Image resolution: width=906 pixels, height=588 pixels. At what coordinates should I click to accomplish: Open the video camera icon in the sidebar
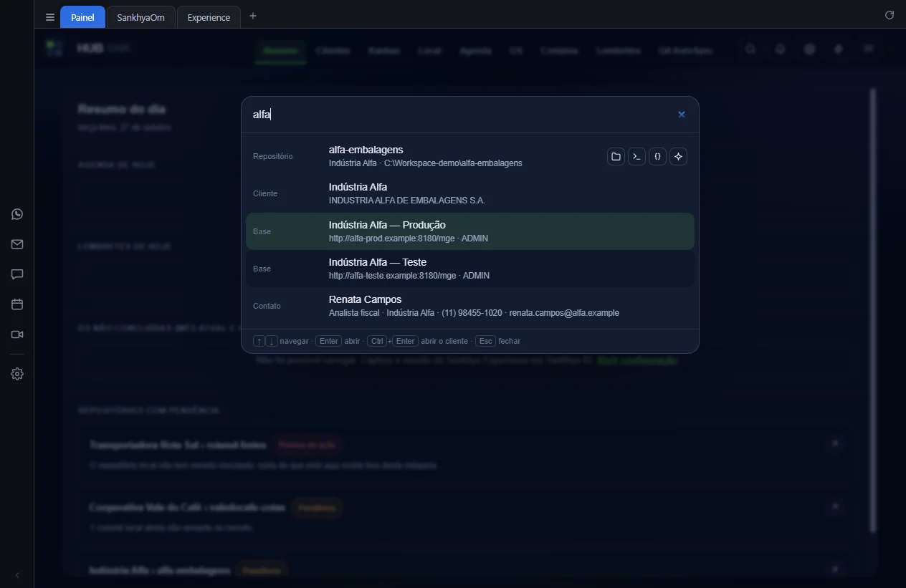point(17,334)
